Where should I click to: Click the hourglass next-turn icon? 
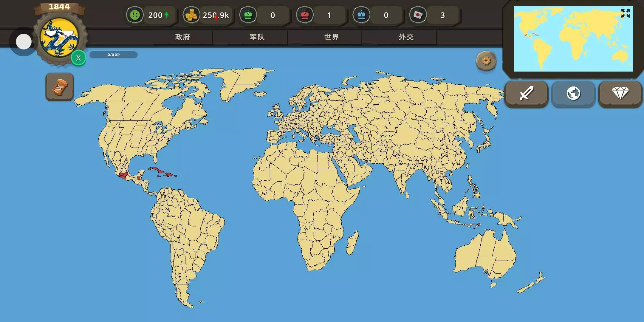point(60,87)
